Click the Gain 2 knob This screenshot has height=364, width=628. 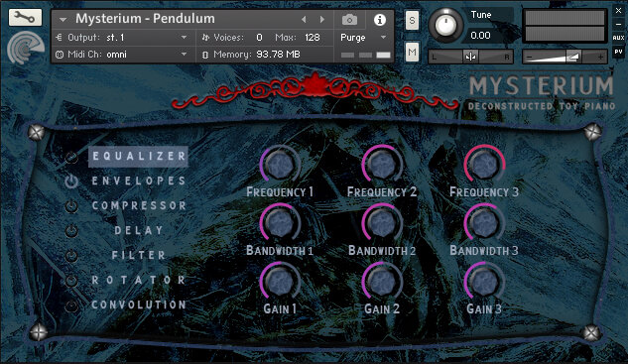[382, 282]
